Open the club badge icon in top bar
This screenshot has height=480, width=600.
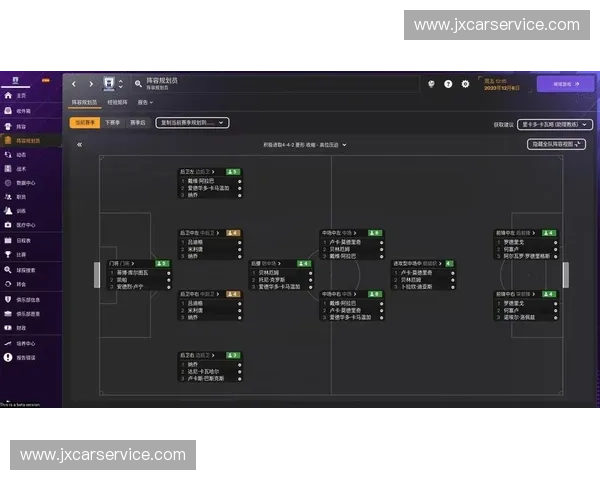[108, 84]
